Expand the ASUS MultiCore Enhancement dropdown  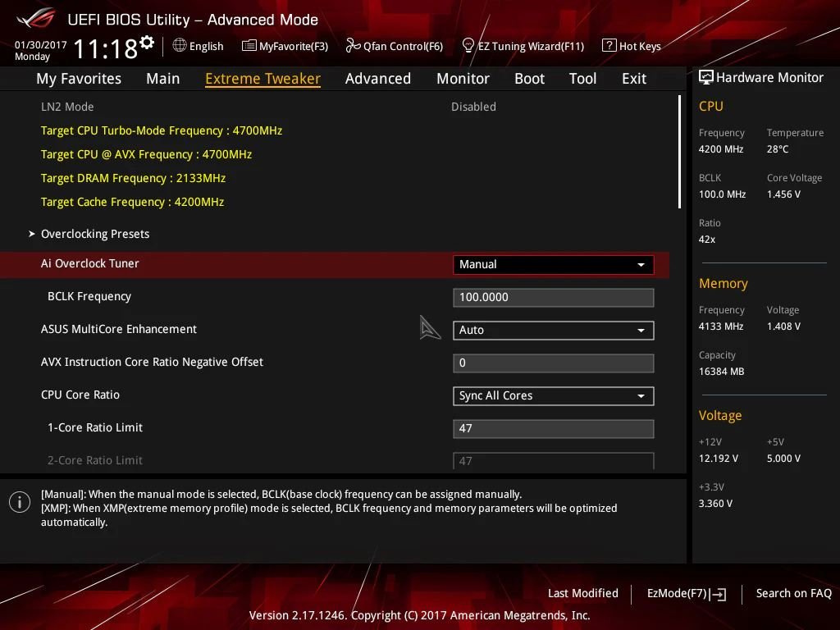(x=552, y=331)
